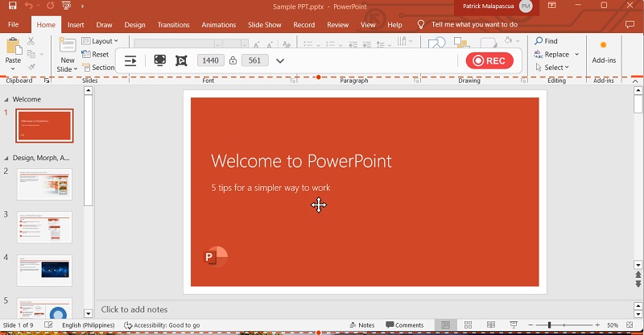Click Find in Editing group

tap(546, 41)
